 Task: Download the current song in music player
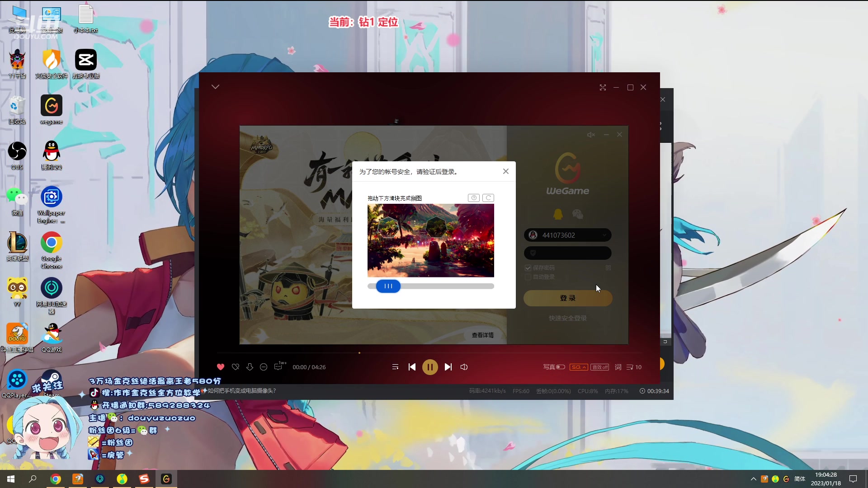(250, 367)
